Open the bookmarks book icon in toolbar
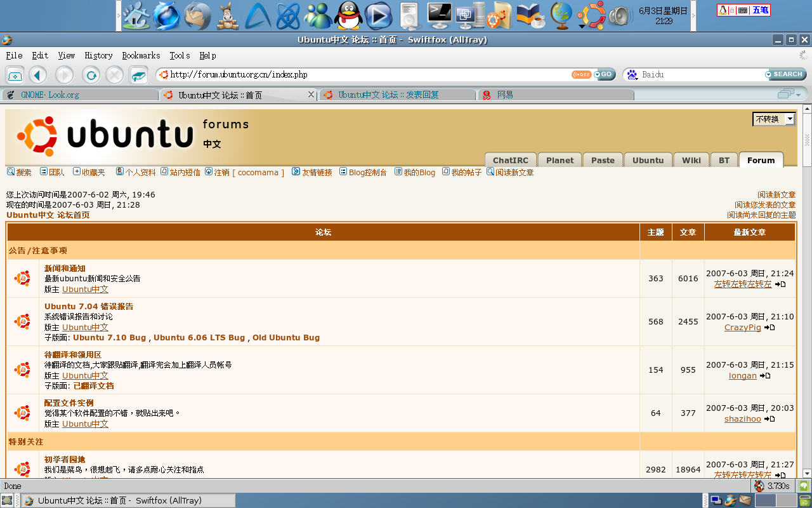This screenshot has height=508, width=812. (x=138, y=75)
